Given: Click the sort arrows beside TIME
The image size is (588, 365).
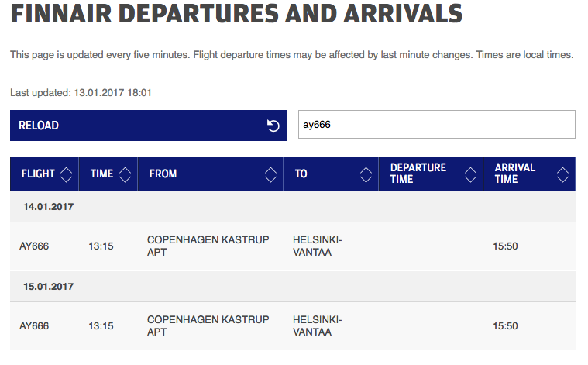Looking at the screenshot, I should 124,174.
